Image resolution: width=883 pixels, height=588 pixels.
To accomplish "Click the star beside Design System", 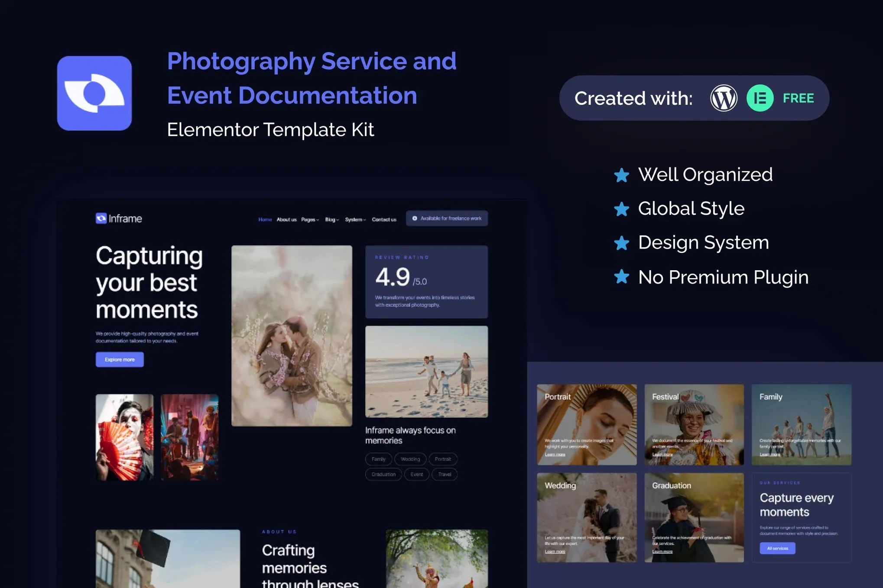I will click(623, 243).
